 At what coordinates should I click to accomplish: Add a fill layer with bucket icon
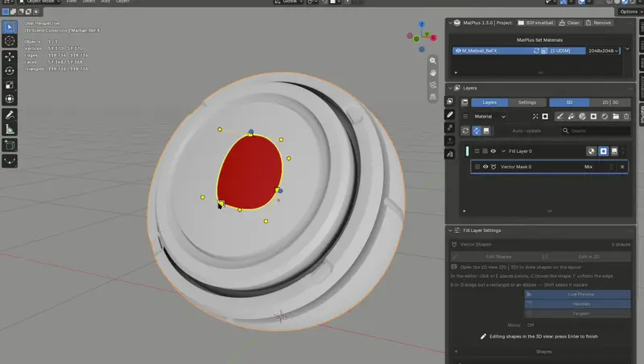click(x=571, y=116)
